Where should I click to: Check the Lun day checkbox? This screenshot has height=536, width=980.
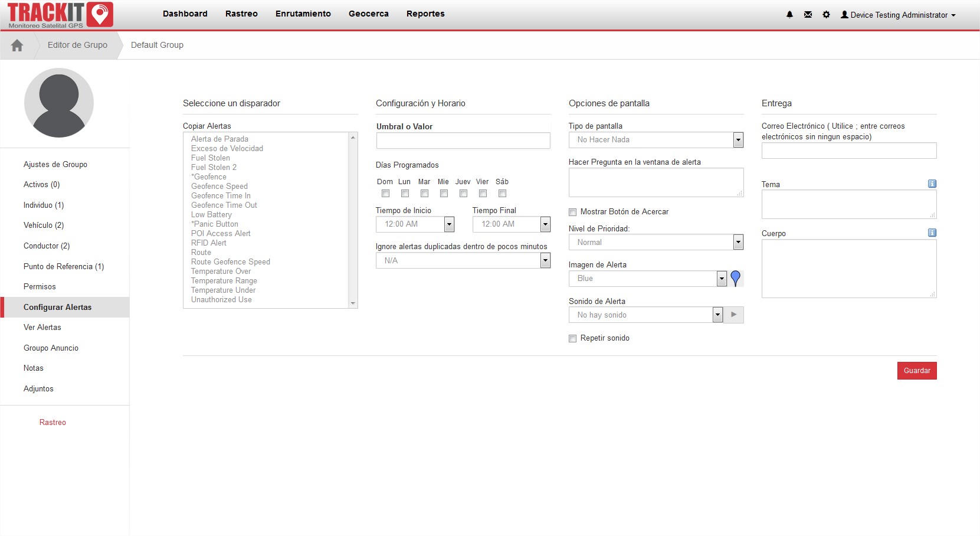tap(405, 194)
